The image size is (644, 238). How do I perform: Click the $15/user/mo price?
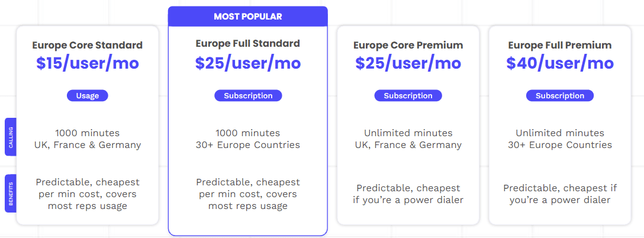tap(88, 64)
